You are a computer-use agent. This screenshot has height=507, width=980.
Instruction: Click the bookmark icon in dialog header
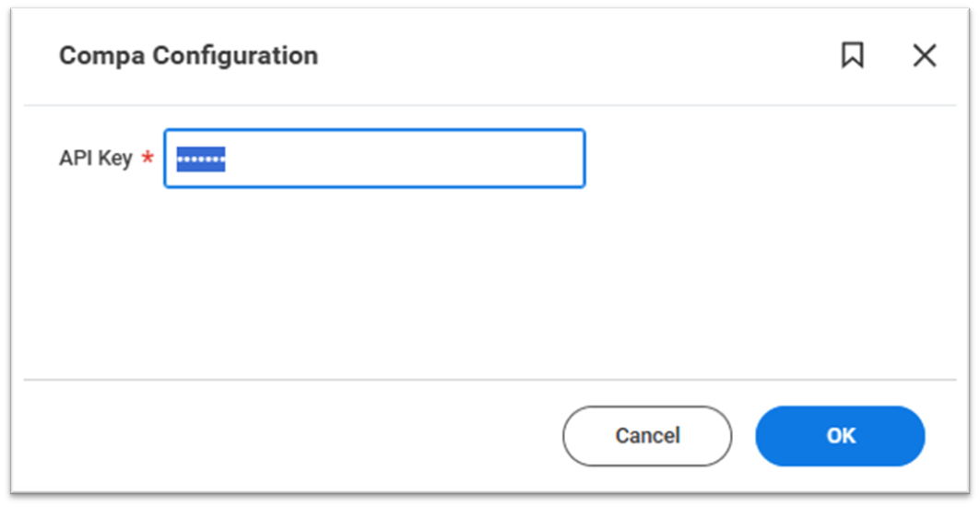tap(853, 56)
